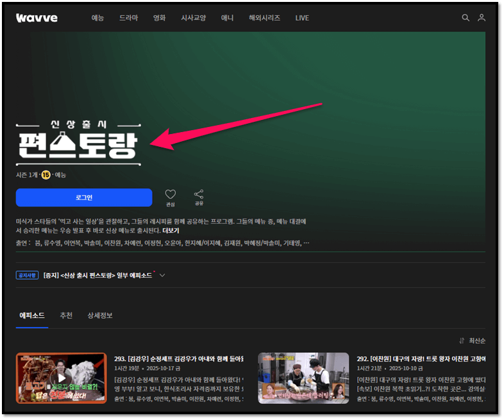This screenshot has height=420, width=504.
Task: Open episode 292 thumbnail
Action: coord(303,378)
